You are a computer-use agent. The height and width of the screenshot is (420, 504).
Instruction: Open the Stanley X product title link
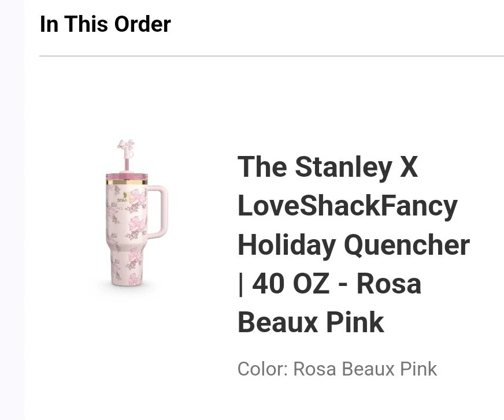pyautogui.click(x=327, y=167)
